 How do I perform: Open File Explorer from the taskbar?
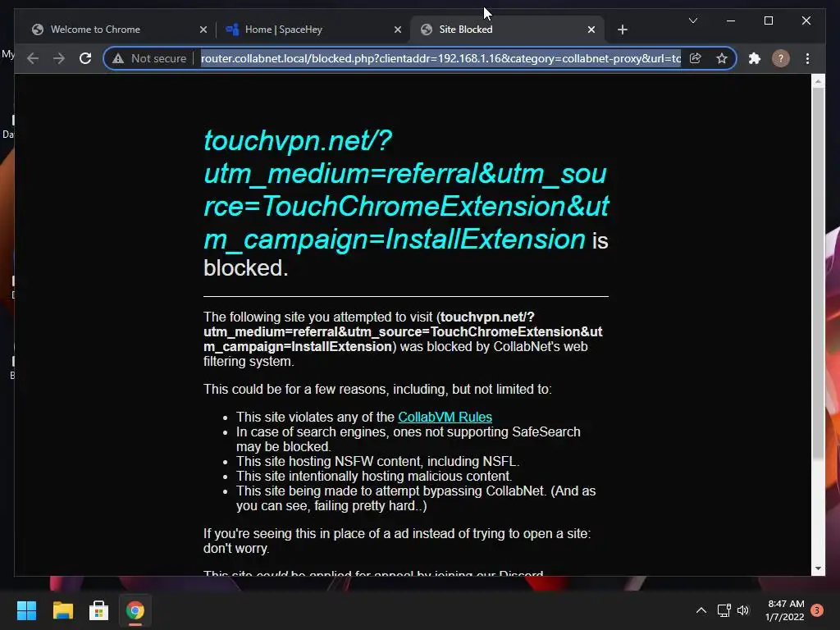(x=62, y=610)
